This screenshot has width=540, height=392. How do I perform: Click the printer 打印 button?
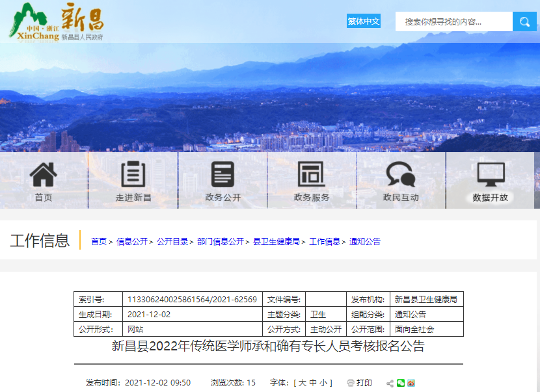click(x=360, y=383)
